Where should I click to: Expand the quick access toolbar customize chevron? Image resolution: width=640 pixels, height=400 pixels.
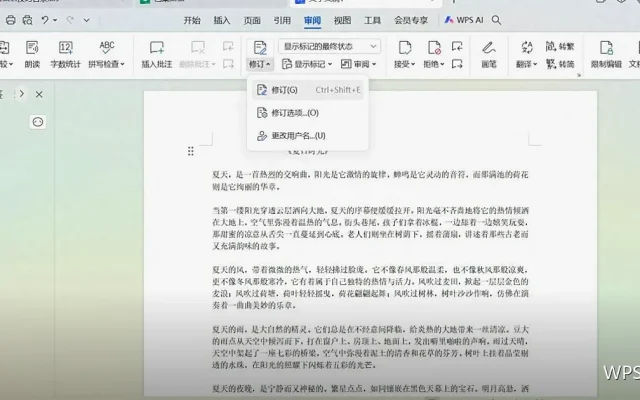coord(87,20)
